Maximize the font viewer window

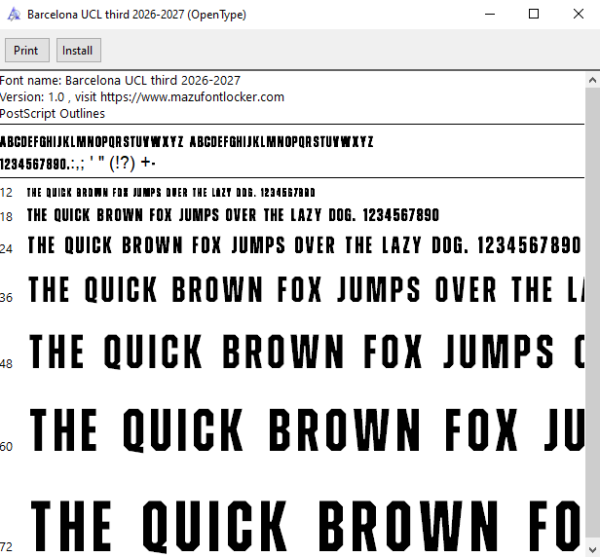534,14
